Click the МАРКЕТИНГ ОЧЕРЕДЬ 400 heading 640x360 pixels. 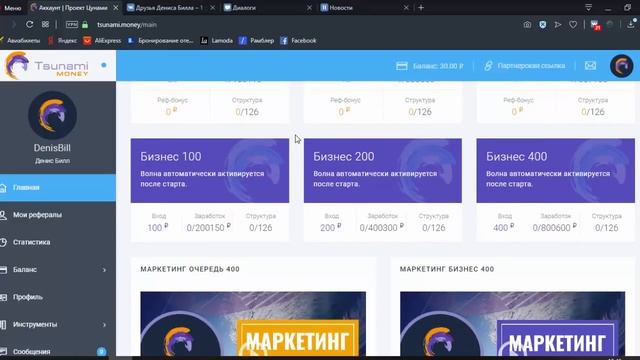[x=190, y=269]
